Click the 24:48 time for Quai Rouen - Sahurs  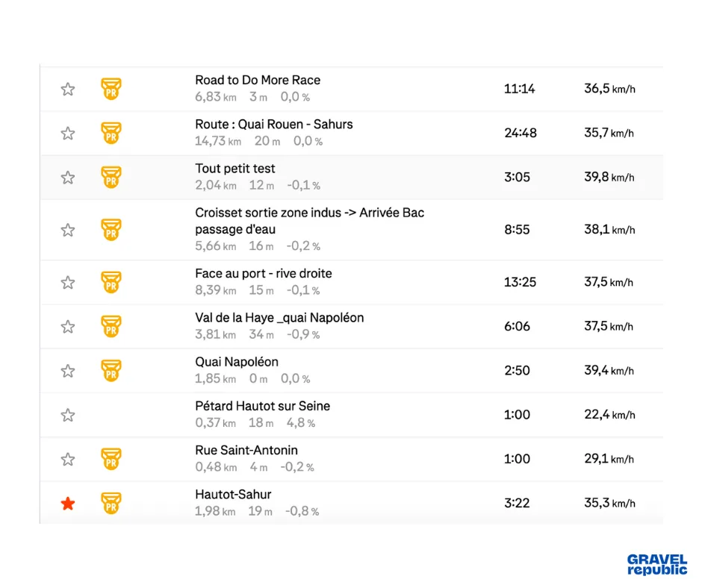point(520,134)
